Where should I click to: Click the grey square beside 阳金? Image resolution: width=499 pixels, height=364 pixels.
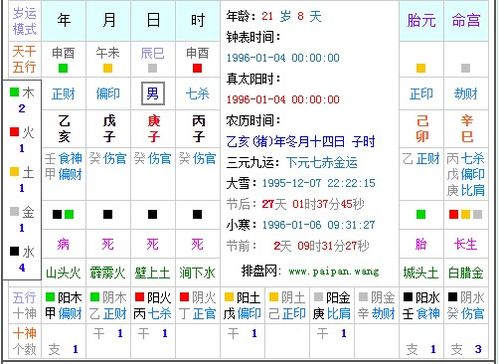pyautogui.click(x=318, y=297)
